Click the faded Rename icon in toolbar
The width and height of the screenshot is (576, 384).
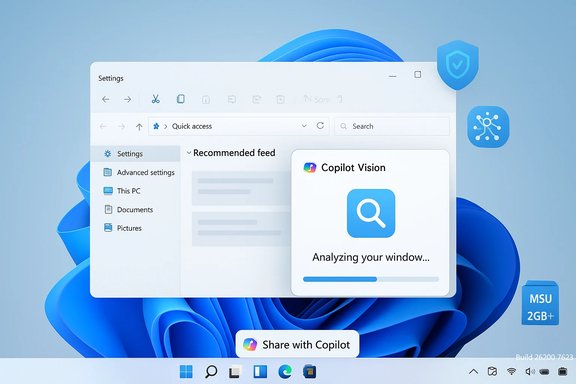[231, 99]
